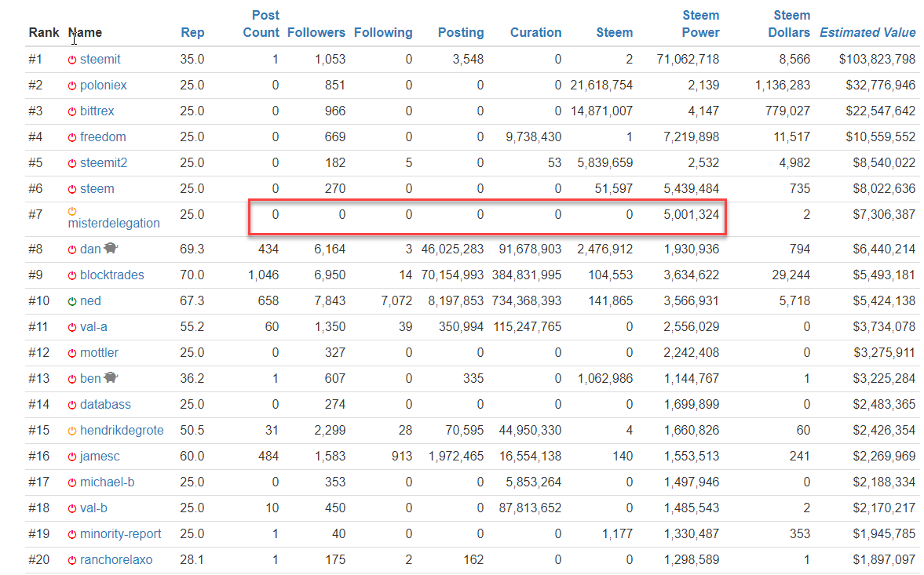This screenshot has height=575, width=924.
Task: Click the power icon beside michael-b
Action: point(72,482)
